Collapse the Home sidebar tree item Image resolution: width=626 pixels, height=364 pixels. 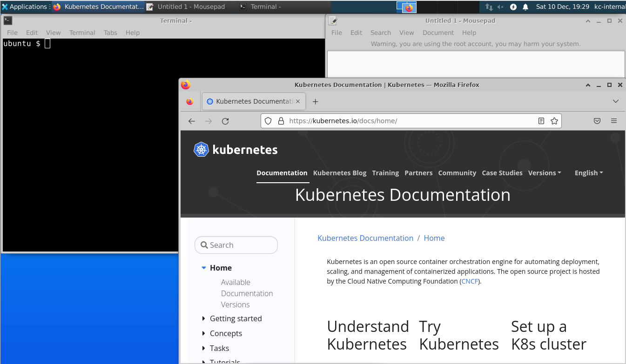pos(204,268)
